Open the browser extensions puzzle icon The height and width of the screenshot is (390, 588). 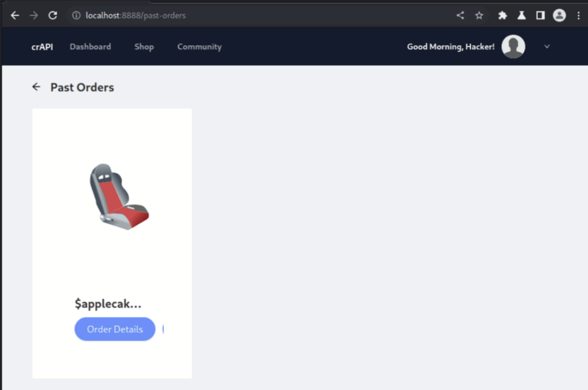coord(502,15)
